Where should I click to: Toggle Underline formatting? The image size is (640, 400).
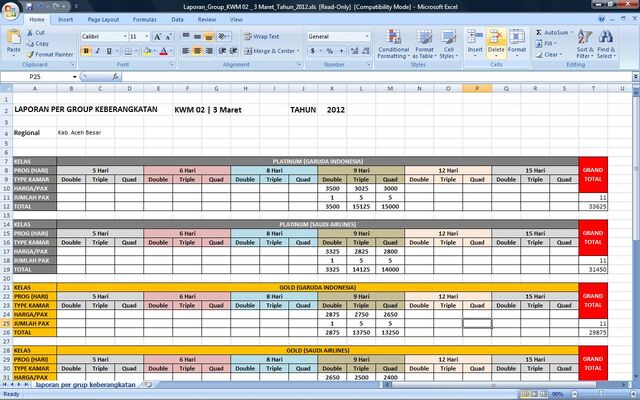[109, 51]
